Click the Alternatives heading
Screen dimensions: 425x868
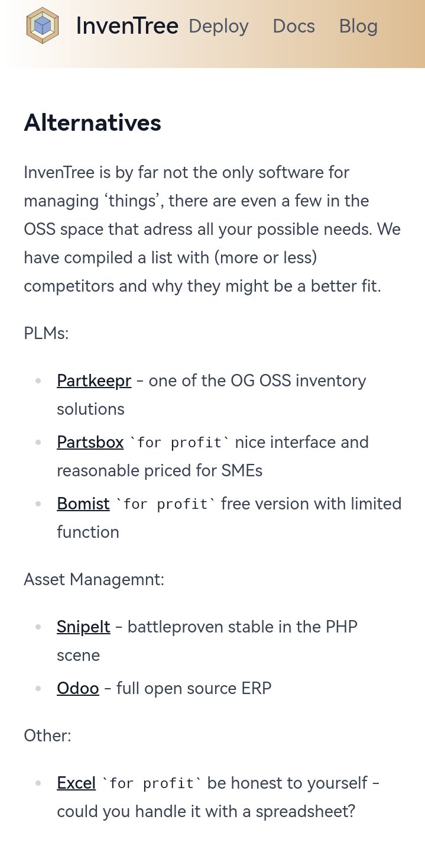point(93,122)
